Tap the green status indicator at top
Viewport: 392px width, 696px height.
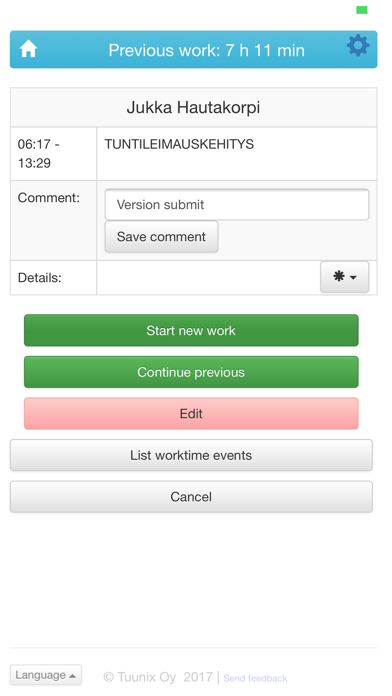[x=362, y=10]
